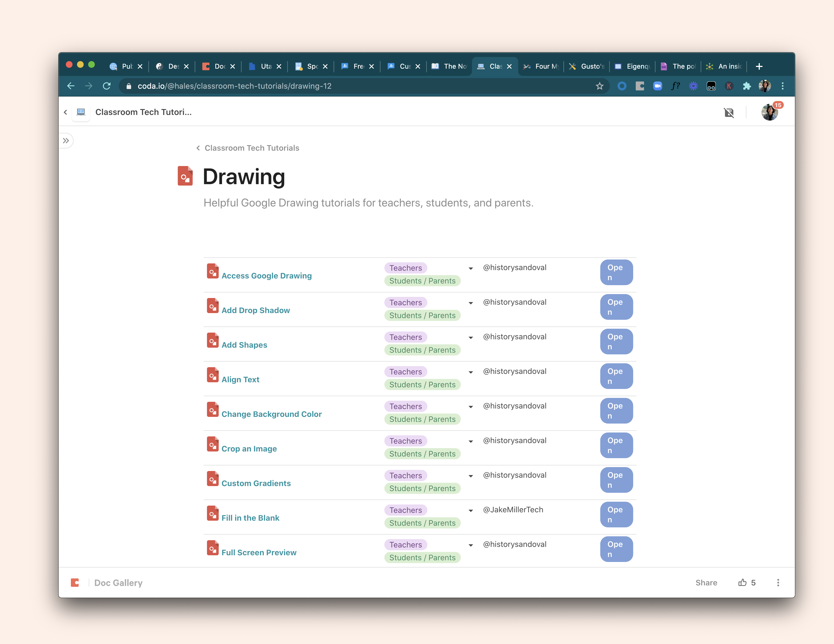Bookmark page with the star icon
834x644 pixels.
(599, 86)
